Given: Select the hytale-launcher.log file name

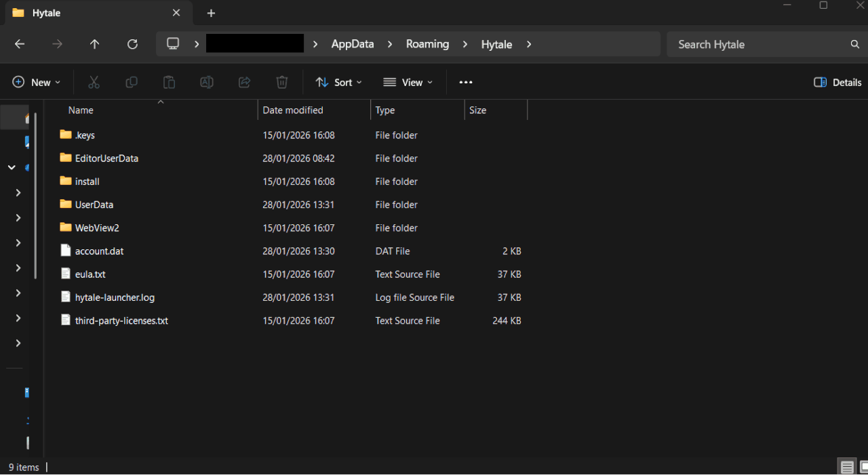Looking at the screenshot, I should click(x=115, y=297).
